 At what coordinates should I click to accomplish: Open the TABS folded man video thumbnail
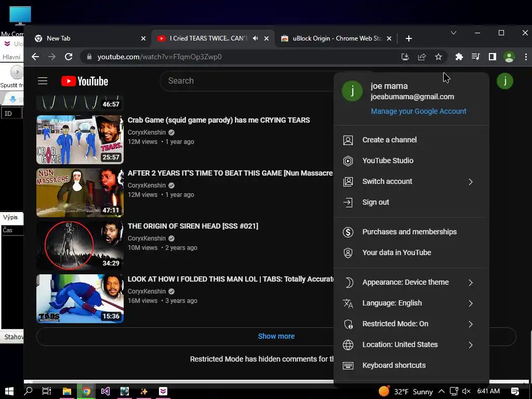tap(80, 299)
